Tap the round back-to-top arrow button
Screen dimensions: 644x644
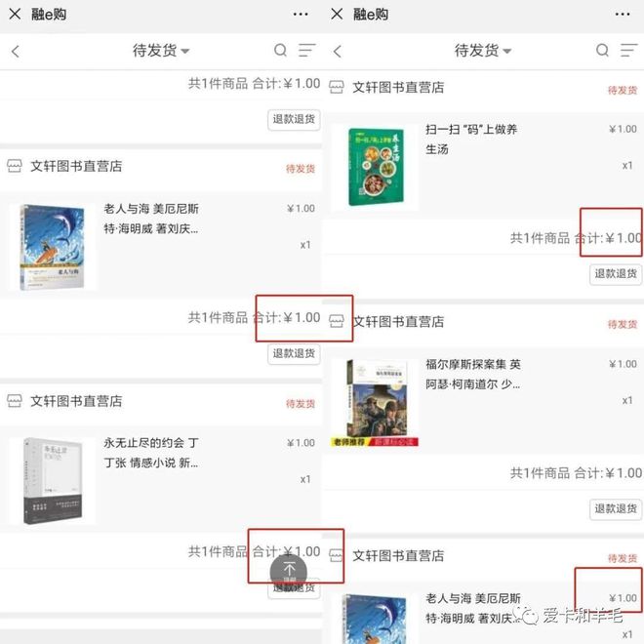point(288,571)
